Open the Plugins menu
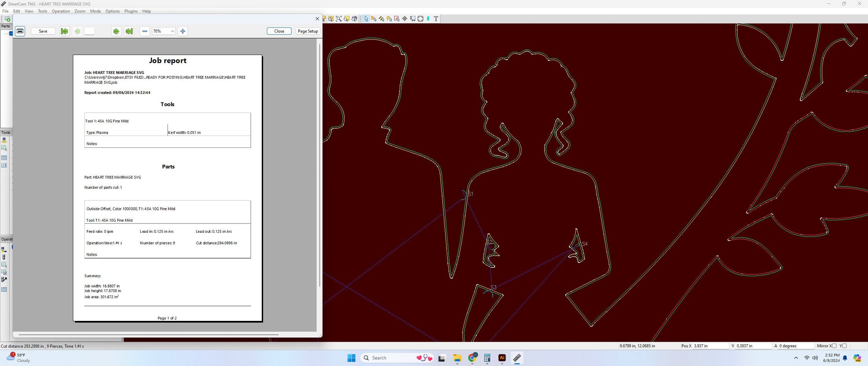This screenshot has width=868, height=366. [131, 11]
